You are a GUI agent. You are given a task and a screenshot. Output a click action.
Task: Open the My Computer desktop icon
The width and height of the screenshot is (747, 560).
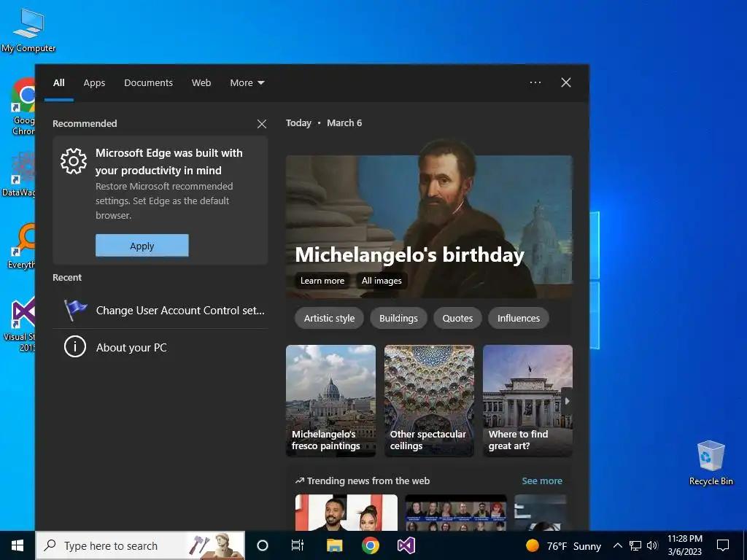pyautogui.click(x=28, y=30)
